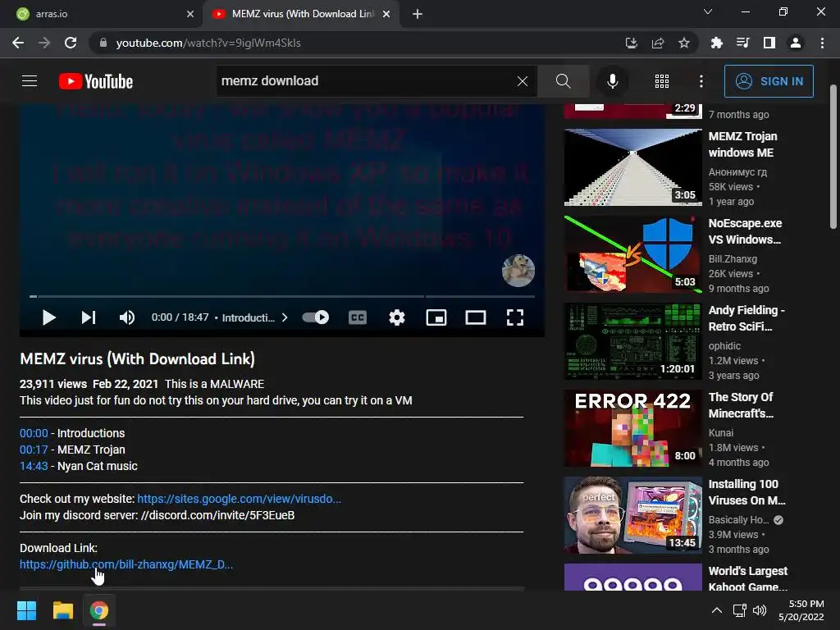Switch to the arras.io tab
The width and height of the screenshot is (840, 630).
[x=100, y=14]
